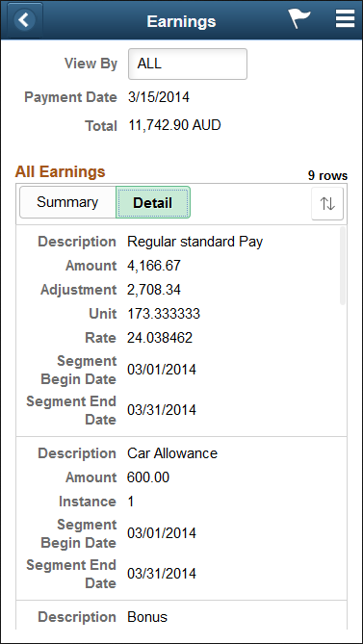This screenshot has width=363, height=644.
Task: Click the Earnings page title
Action: coord(181,21)
